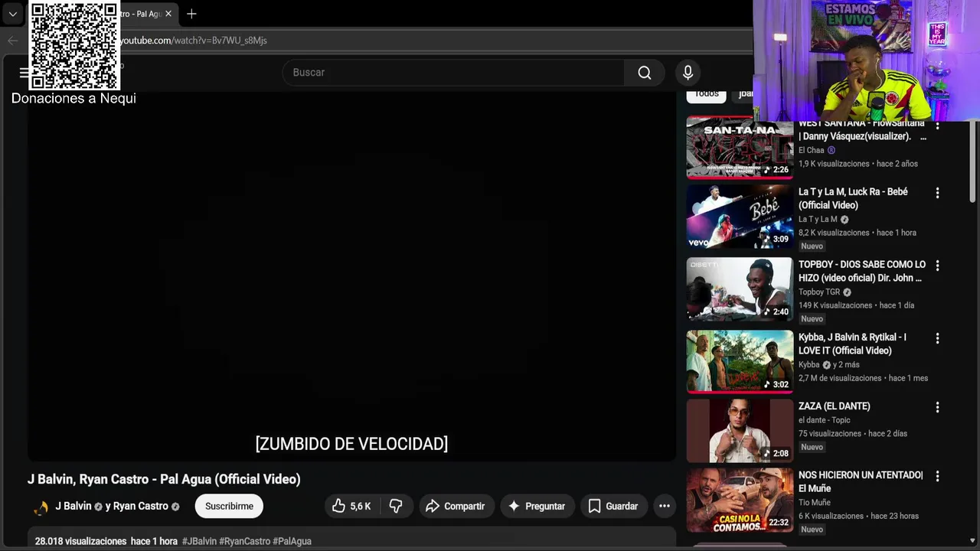This screenshot has width=980, height=551.
Task: Click Kybba, J Balvin & Rytikal title
Action: tap(852, 344)
